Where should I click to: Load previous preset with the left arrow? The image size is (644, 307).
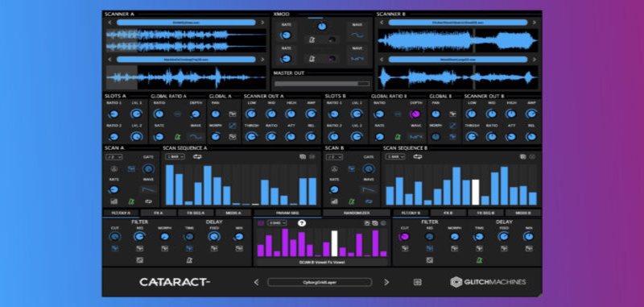[257, 282]
